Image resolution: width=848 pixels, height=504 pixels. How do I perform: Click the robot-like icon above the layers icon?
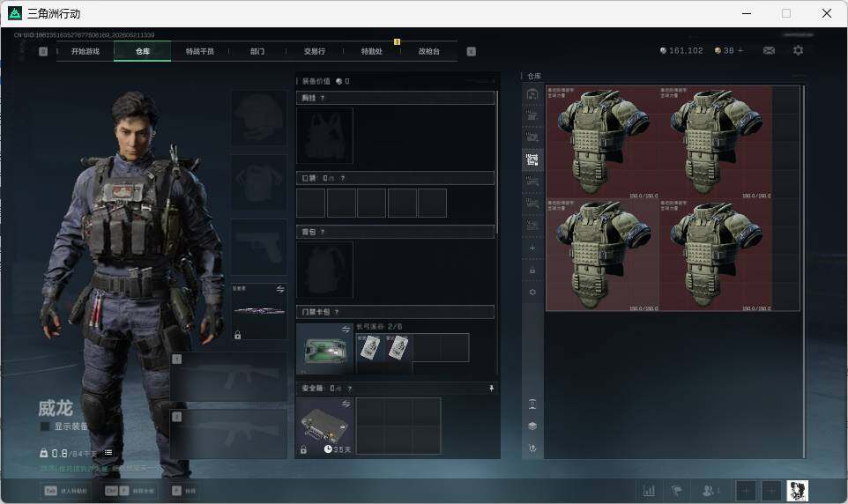532,404
